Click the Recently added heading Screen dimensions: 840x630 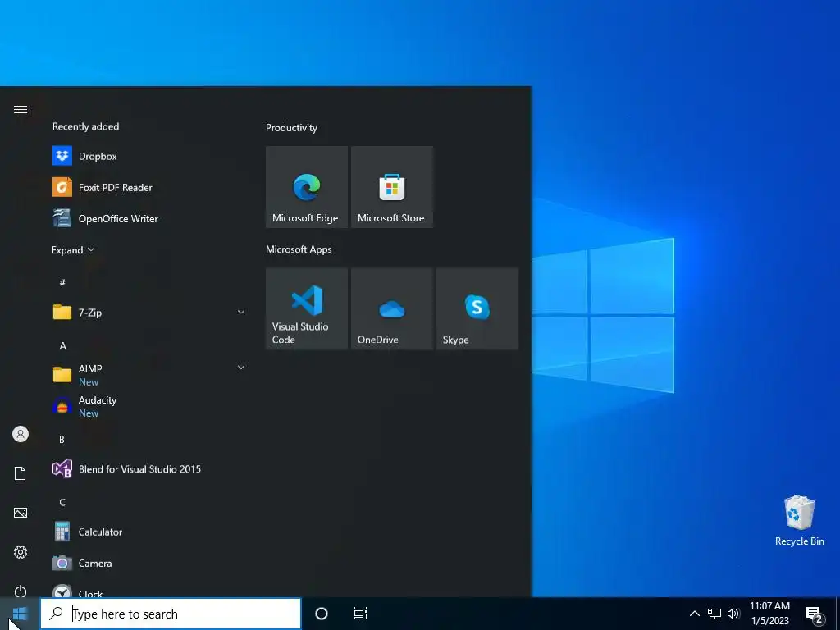pyautogui.click(x=85, y=126)
